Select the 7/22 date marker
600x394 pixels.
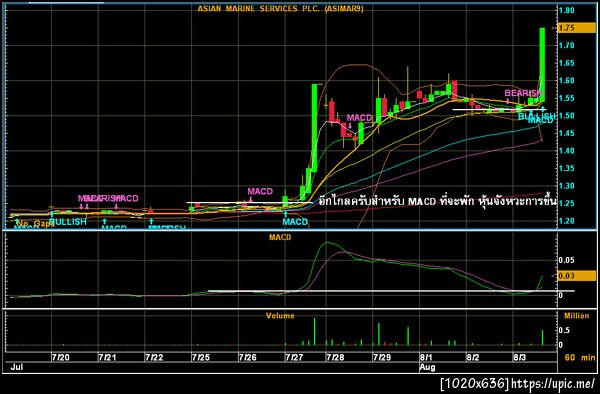click(154, 358)
